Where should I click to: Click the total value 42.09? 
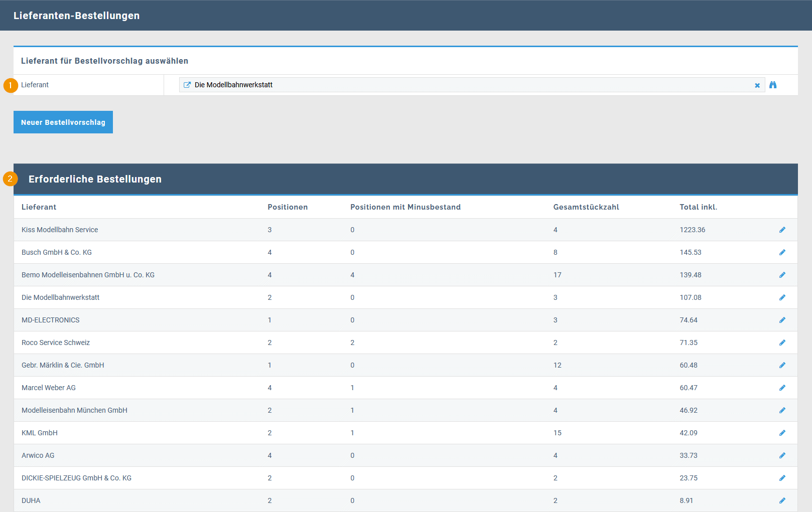[689, 433]
